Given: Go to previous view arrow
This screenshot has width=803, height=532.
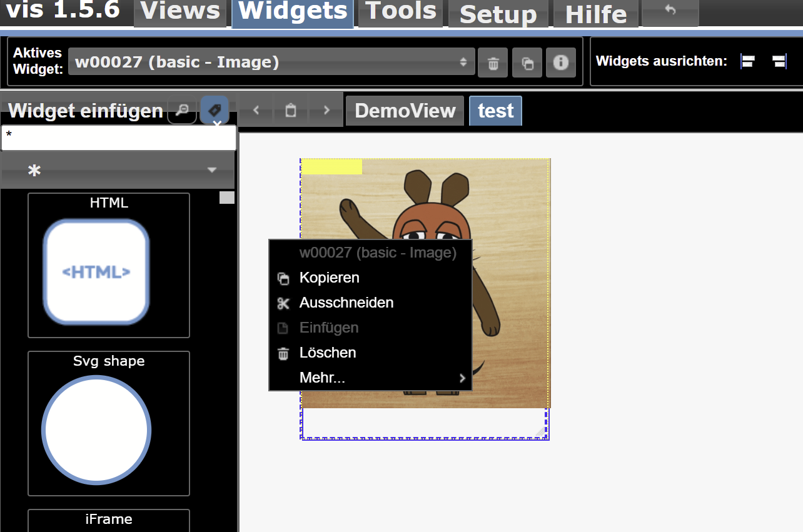Looking at the screenshot, I should point(256,111).
